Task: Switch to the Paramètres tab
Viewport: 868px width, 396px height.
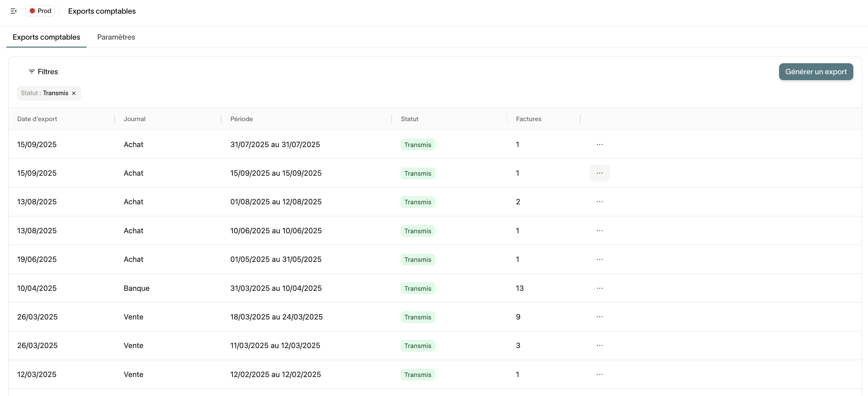Action: [x=116, y=37]
